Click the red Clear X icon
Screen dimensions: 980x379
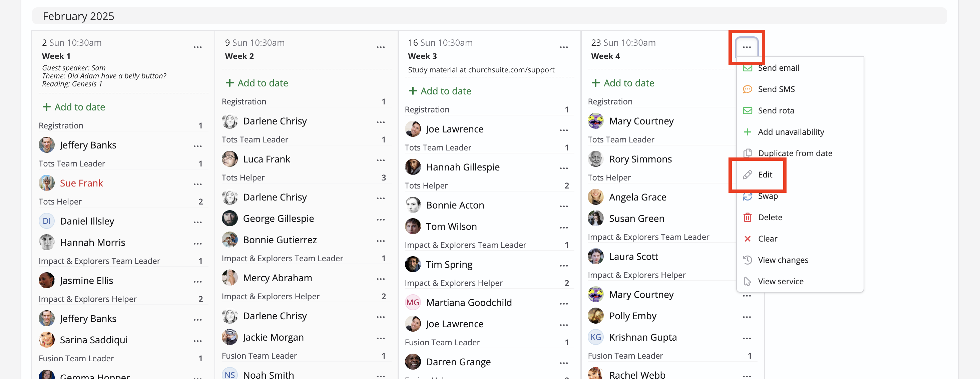click(747, 239)
